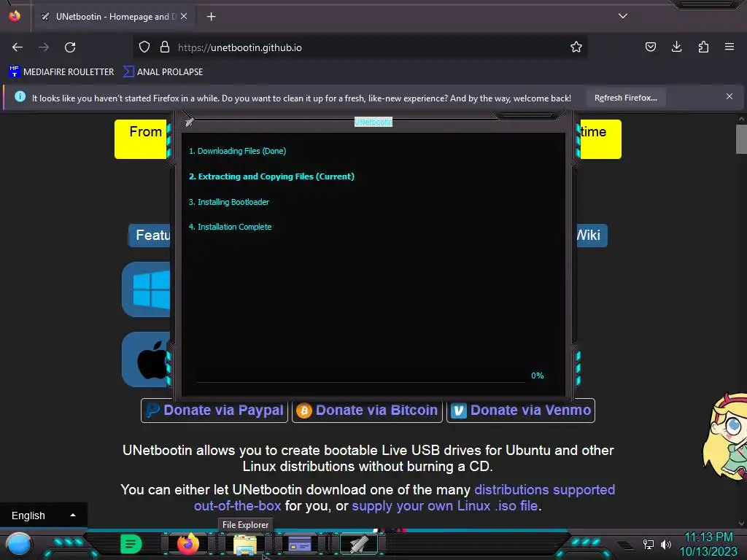
Task: Click the network tray icon
Action: pos(648,544)
